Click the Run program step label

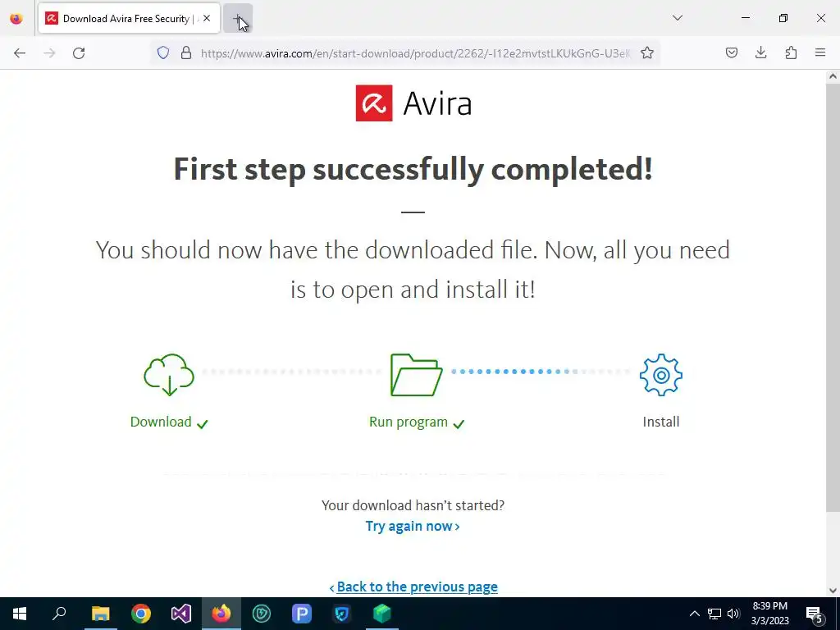tap(409, 422)
